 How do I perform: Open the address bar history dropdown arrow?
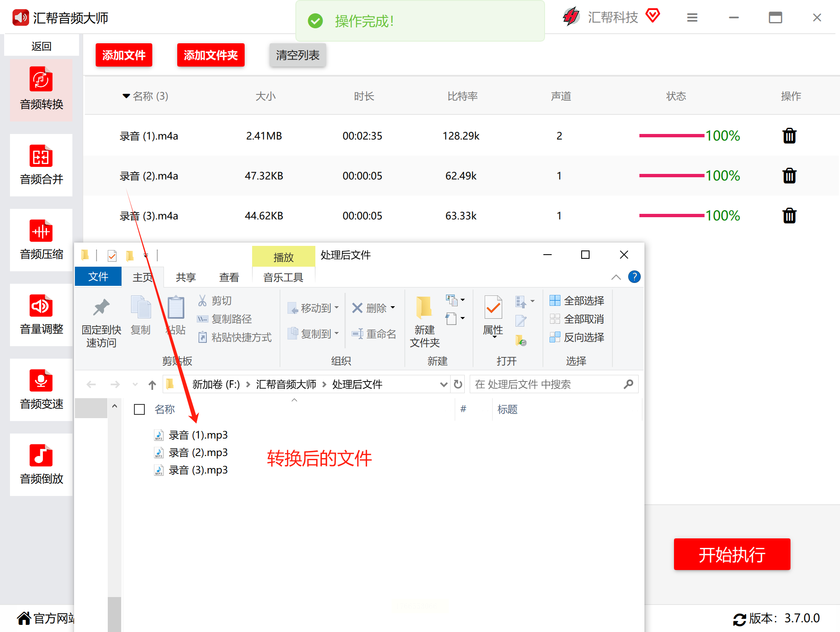[x=444, y=384]
